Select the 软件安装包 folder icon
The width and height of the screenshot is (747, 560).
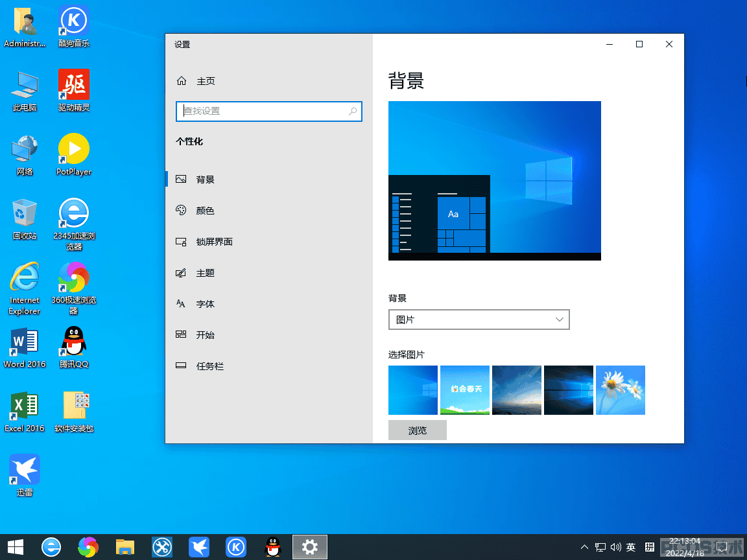pos(74,412)
